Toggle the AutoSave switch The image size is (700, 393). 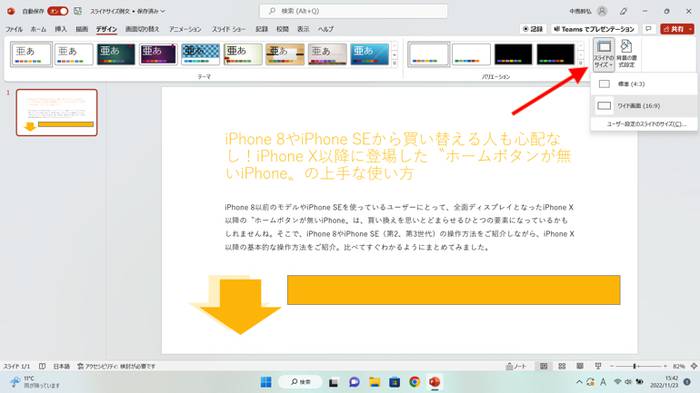pos(58,11)
